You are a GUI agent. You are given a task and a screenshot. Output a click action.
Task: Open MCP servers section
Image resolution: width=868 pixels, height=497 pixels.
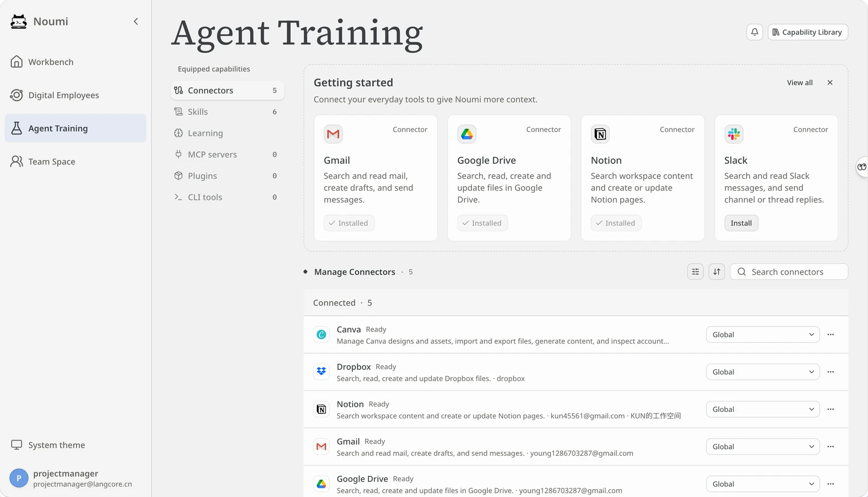227,155
